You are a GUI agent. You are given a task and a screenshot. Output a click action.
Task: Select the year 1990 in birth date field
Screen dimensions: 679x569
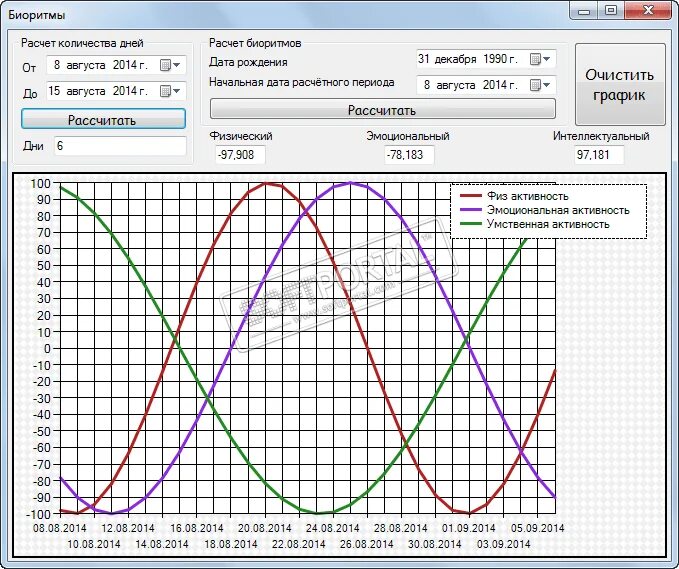click(495, 59)
